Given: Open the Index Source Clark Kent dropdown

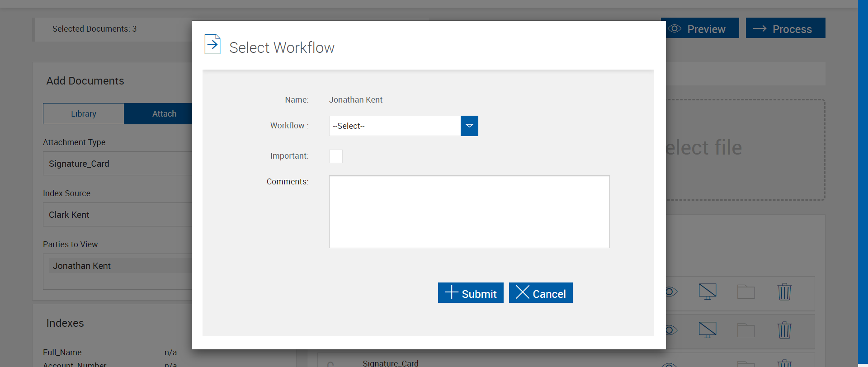Looking at the screenshot, I should [118, 215].
